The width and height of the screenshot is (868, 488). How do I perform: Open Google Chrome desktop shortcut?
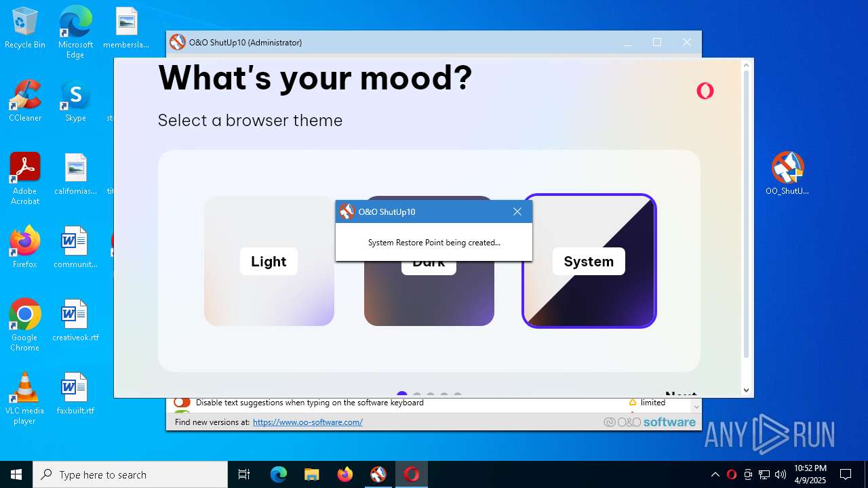(x=25, y=325)
